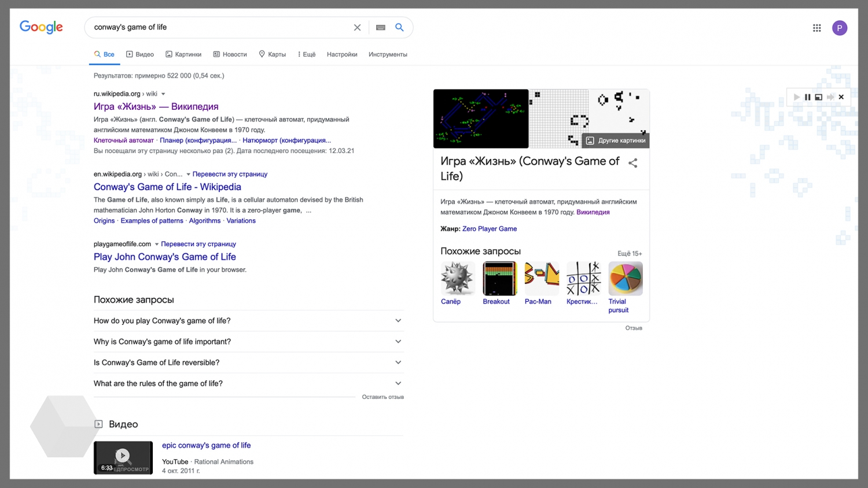The width and height of the screenshot is (868, 488).
Task: Open the Сапёр related search icon
Action: coord(458,278)
